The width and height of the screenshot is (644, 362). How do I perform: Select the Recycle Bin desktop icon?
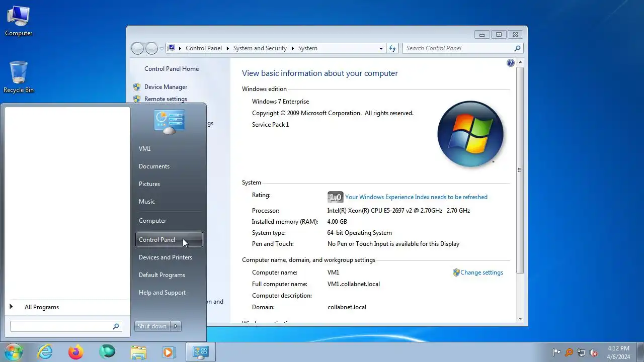point(19,77)
